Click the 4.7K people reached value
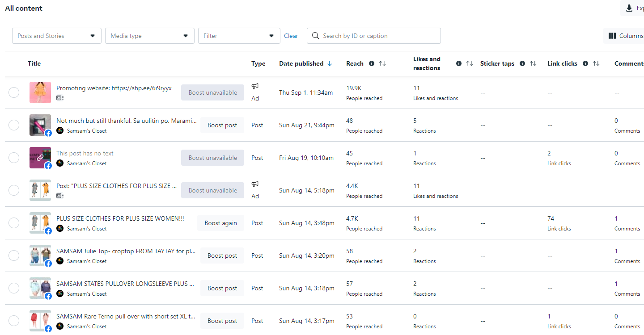Viewport: 644px width, 335px height. pyautogui.click(x=352, y=218)
